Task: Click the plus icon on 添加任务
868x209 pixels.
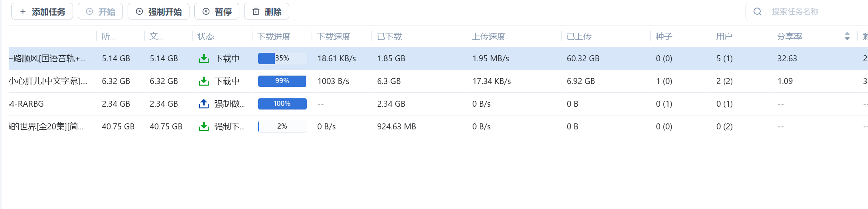Action: (23, 12)
